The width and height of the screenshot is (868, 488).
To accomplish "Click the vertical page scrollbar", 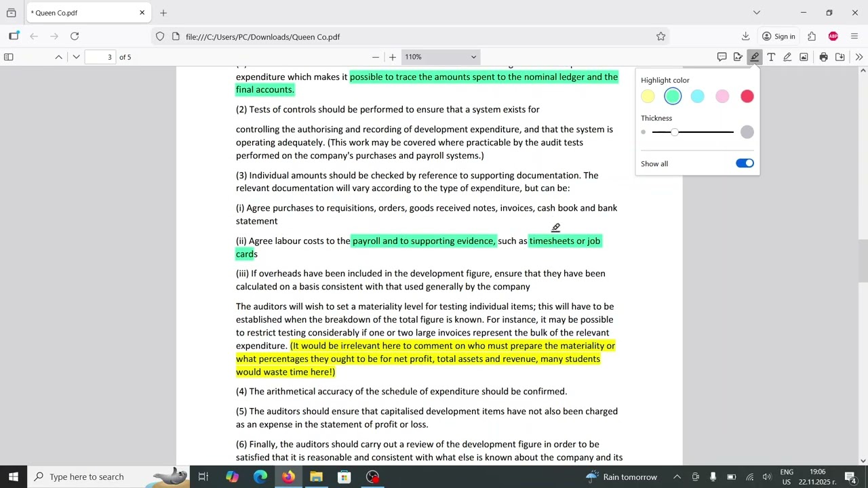I will pyautogui.click(x=863, y=260).
